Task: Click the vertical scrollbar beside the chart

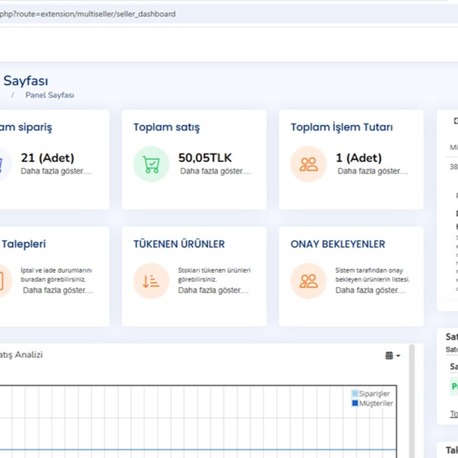Action: pos(412,401)
